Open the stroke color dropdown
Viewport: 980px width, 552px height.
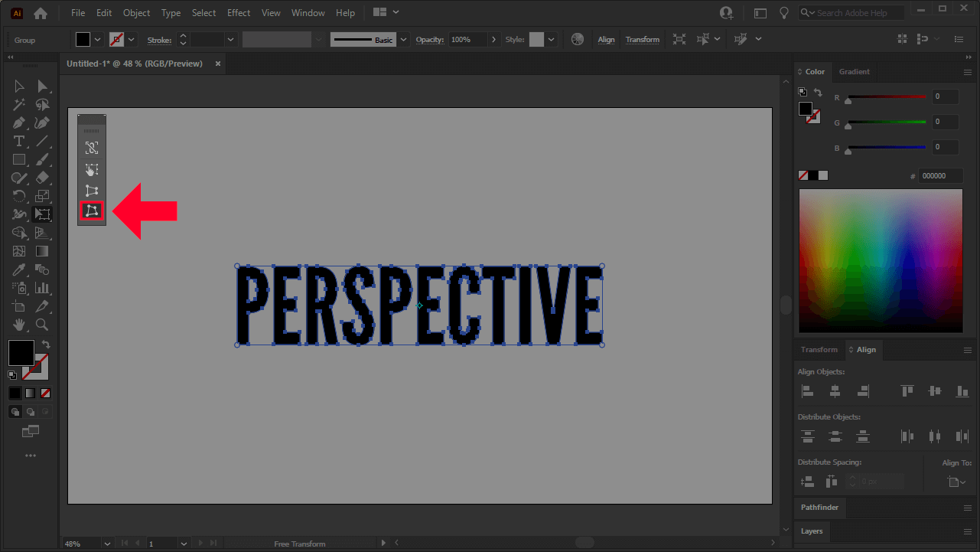click(132, 40)
